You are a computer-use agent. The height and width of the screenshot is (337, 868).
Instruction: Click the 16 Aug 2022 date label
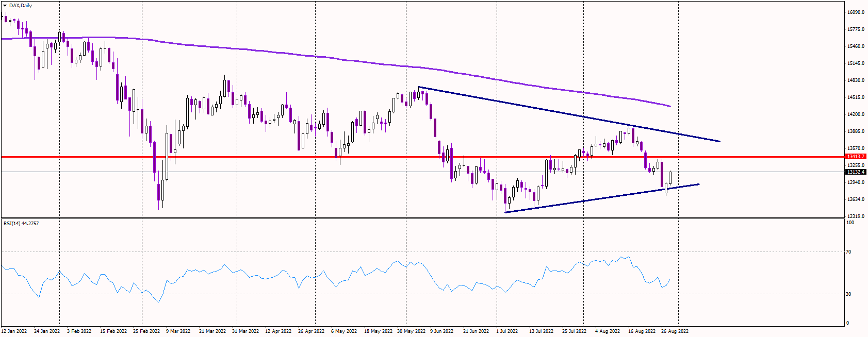coord(642,331)
